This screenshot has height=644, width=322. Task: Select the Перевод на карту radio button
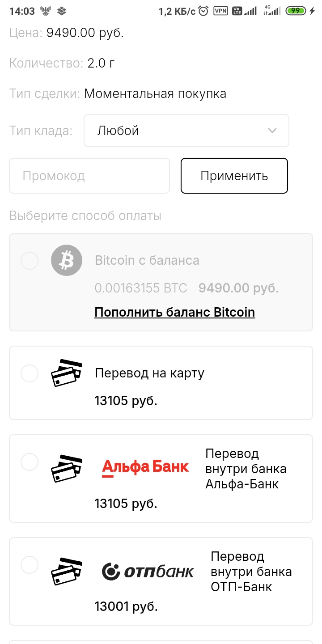(x=30, y=373)
